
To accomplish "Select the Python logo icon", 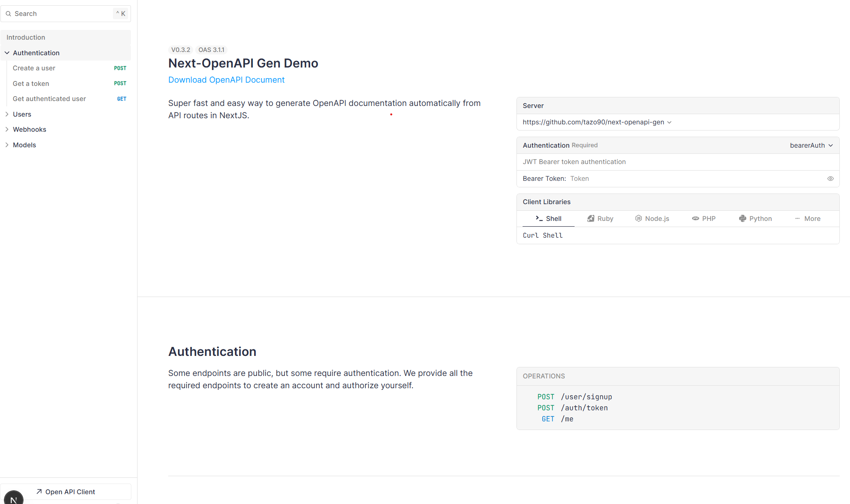I will pos(742,218).
